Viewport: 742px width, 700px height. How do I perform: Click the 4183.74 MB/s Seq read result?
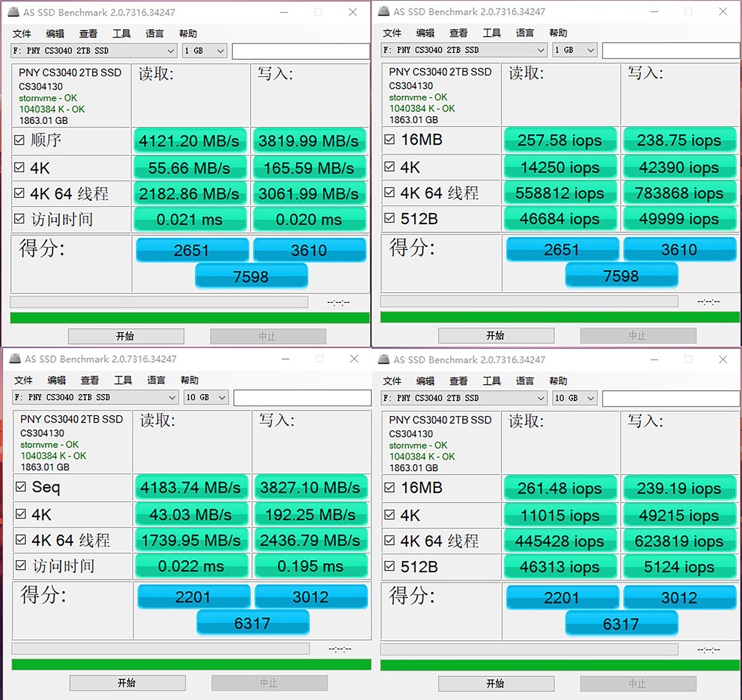pos(191,487)
